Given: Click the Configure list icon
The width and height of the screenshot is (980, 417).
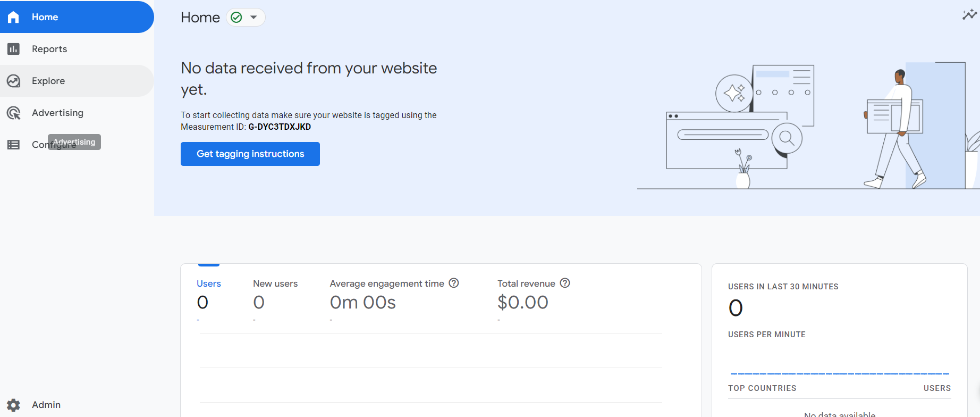Looking at the screenshot, I should tap(13, 145).
